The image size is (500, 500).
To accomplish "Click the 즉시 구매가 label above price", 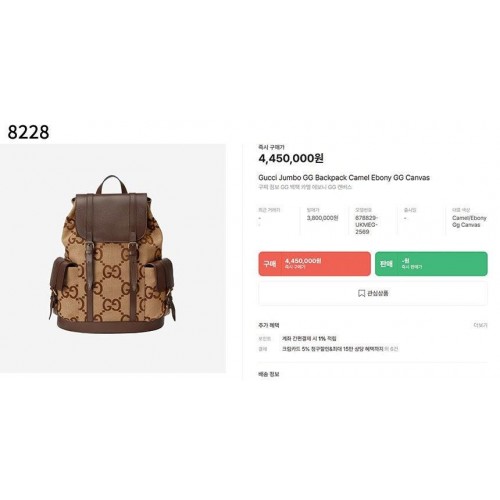I will pos(271,147).
